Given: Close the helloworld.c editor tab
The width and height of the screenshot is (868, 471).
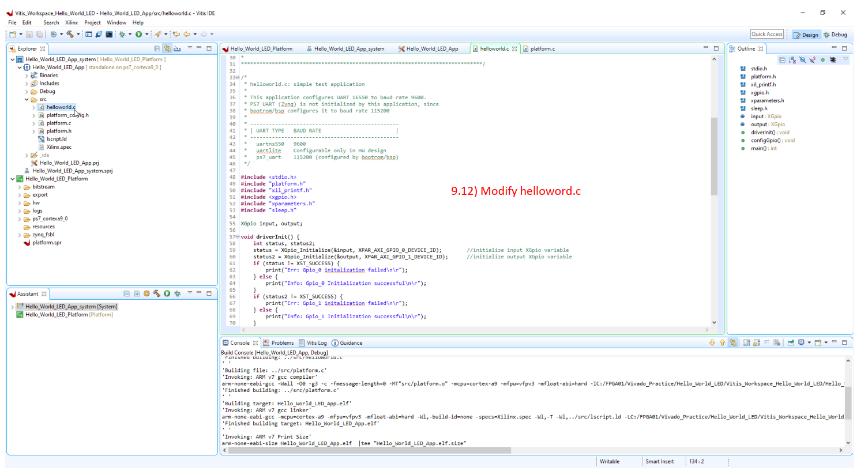Looking at the screenshot, I should click(514, 49).
